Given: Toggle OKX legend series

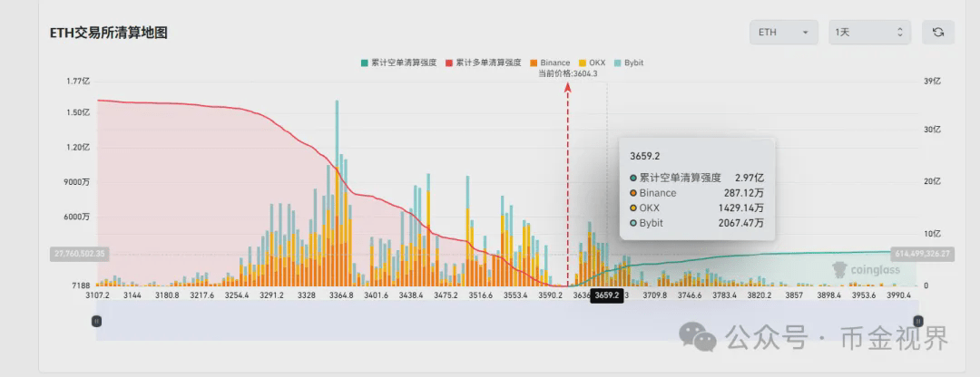Looking at the screenshot, I should point(593,63).
